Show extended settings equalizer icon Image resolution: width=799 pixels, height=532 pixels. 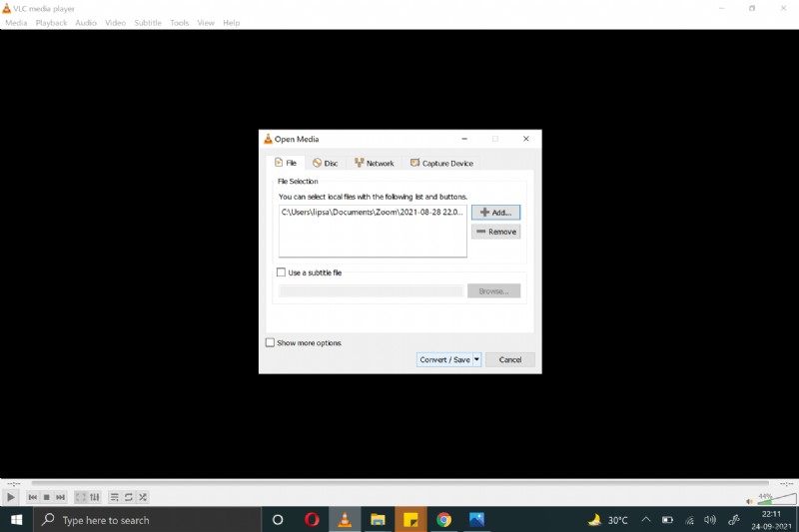click(x=95, y=497)
